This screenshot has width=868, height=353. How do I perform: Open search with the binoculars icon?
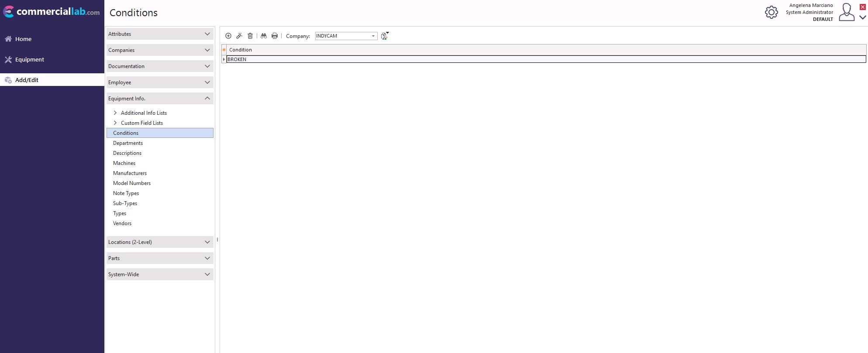[264, 36]
